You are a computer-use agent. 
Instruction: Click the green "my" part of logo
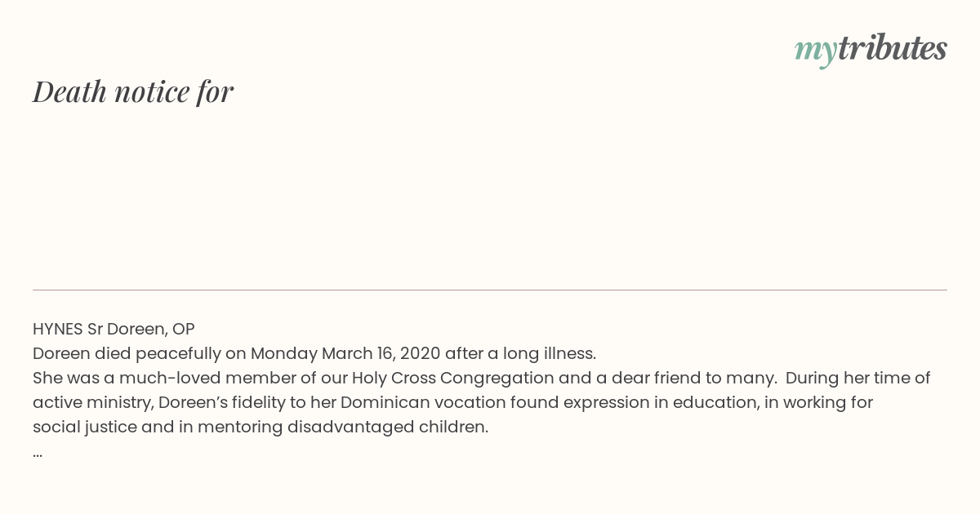click(816, 52)
